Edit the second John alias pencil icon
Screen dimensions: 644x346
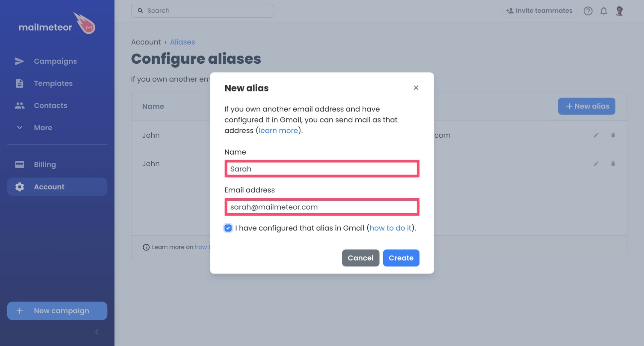click(x=596, y=164)
